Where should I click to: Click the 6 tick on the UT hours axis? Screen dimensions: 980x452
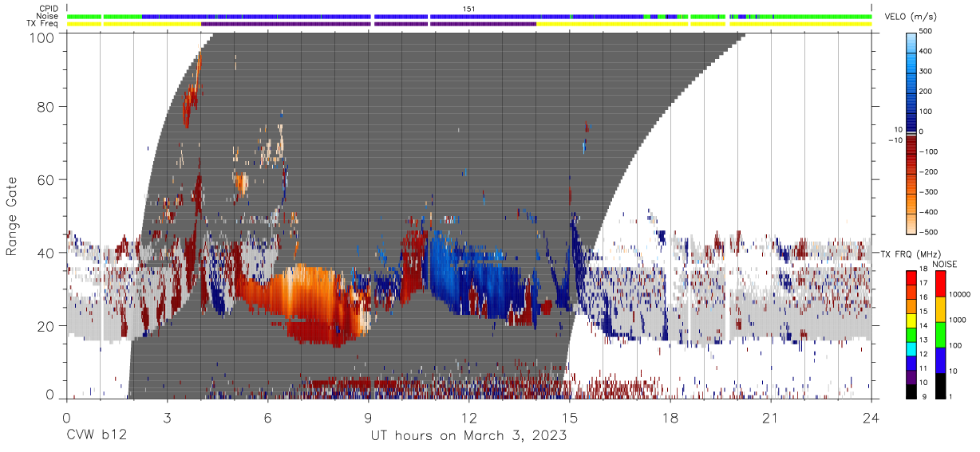point(267,418)
